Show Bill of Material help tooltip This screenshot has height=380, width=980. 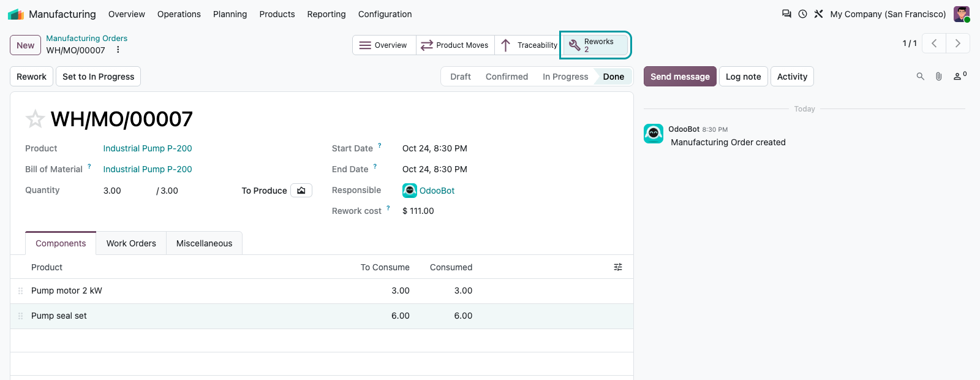pos(89,166)
